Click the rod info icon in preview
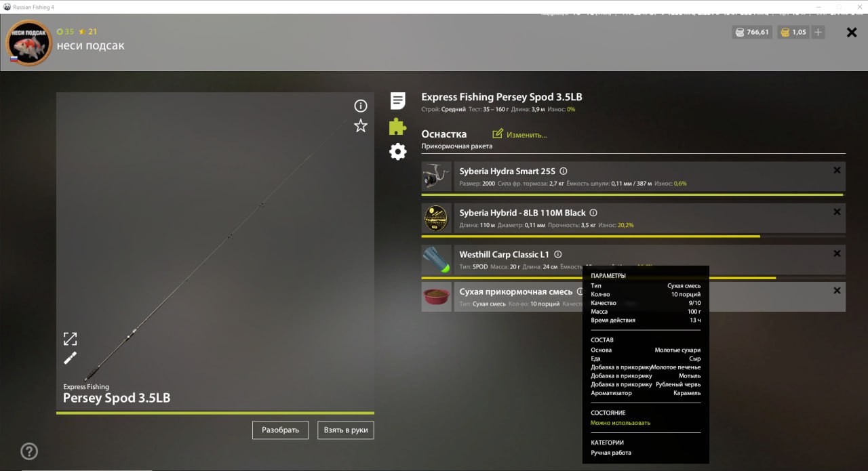 coord(361,106)
